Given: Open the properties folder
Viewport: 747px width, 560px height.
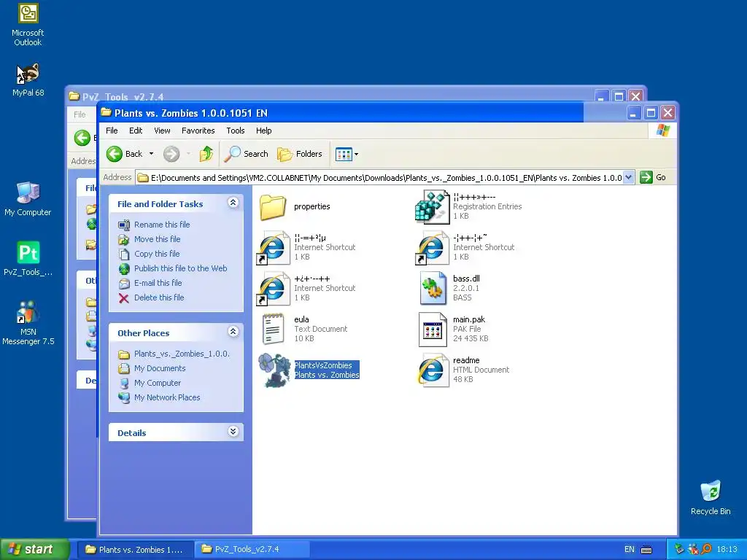Looking at the screenshot, I should (273, 206).
